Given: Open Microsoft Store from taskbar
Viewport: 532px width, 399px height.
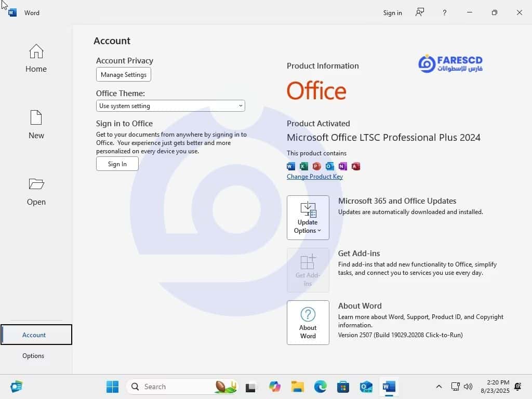Looking at the screenshot, I should tap(343, 387).
